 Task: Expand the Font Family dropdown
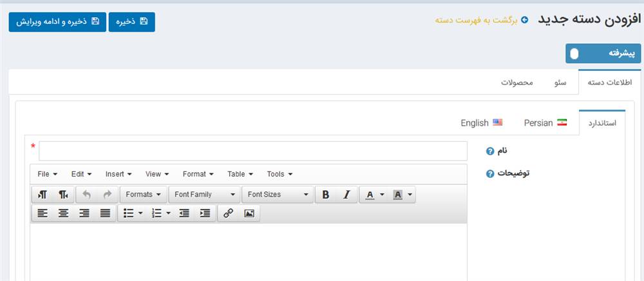[205, 195]
